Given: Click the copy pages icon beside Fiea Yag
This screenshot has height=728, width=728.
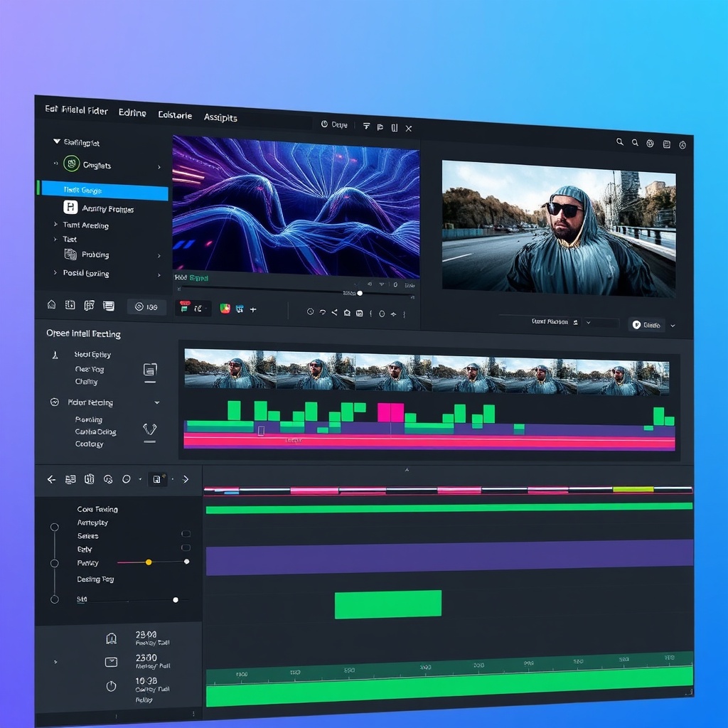Looking at the screenshot, I should [150, 370].
